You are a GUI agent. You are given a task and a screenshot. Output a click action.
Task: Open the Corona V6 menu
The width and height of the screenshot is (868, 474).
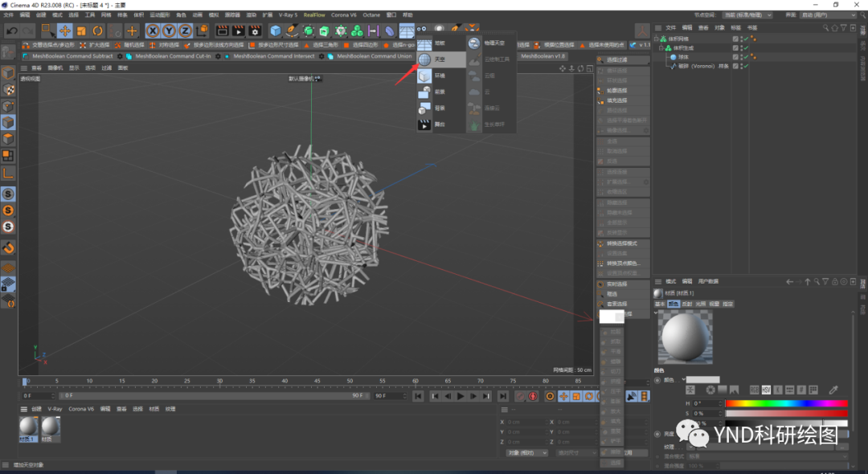[344, 15]
